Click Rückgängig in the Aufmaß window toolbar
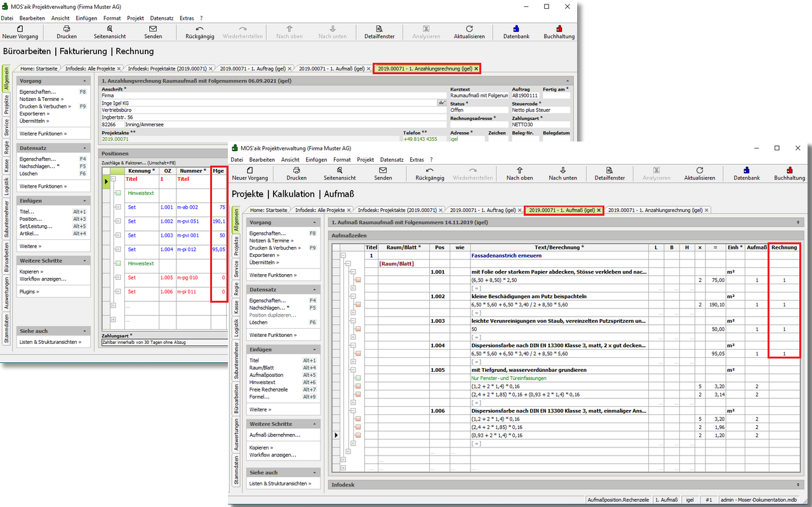Image resolution: width=812 pixels, height=507 pixels. click(430, 171)
